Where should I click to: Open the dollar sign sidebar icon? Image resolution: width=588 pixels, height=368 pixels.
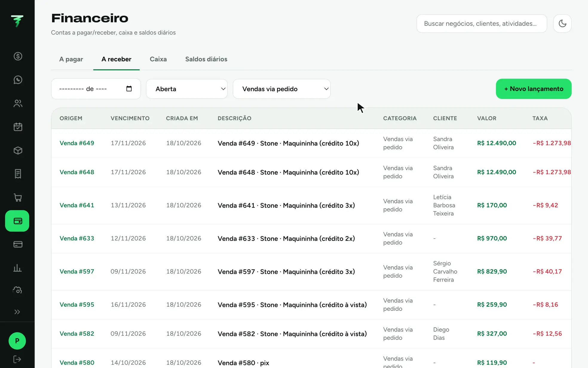click(18, 56)
